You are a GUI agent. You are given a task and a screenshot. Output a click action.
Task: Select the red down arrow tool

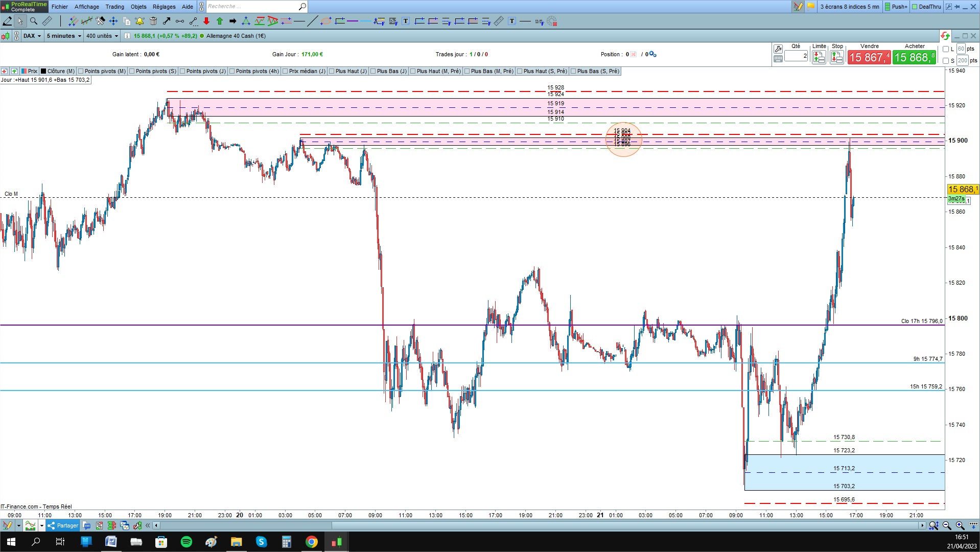click(x=206, y=21)
